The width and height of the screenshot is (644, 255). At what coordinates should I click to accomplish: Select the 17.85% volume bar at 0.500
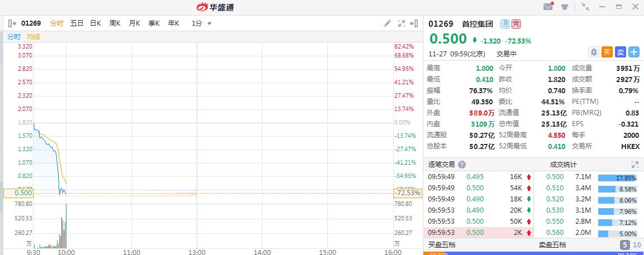(x=618, y=177)
